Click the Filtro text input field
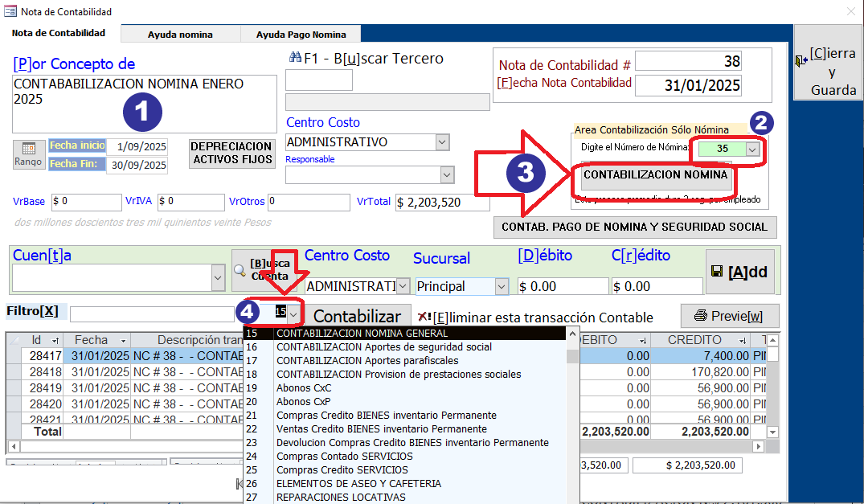The width and height of the screenshot is (864, 504). coord(152,313)
